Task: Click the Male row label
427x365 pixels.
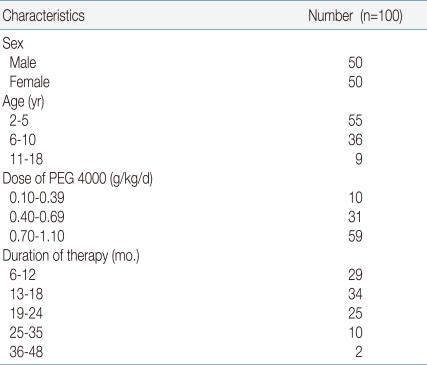Action: (23, 63)
